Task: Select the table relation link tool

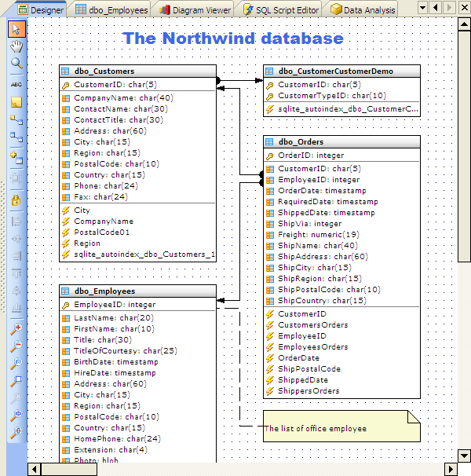Action: pos(16,137)
